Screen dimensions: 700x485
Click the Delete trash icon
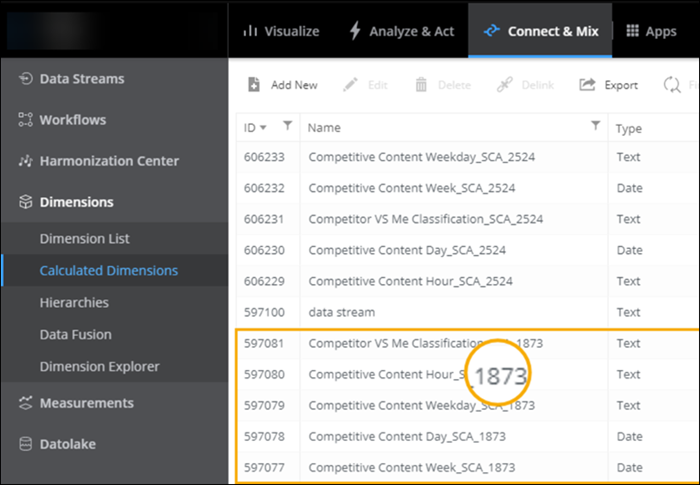point(421,84)
